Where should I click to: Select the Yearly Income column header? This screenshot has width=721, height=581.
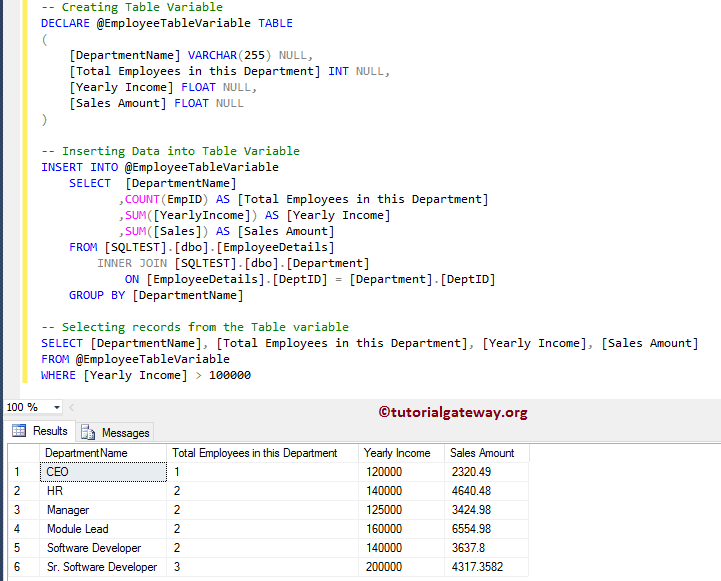(401, 453)
